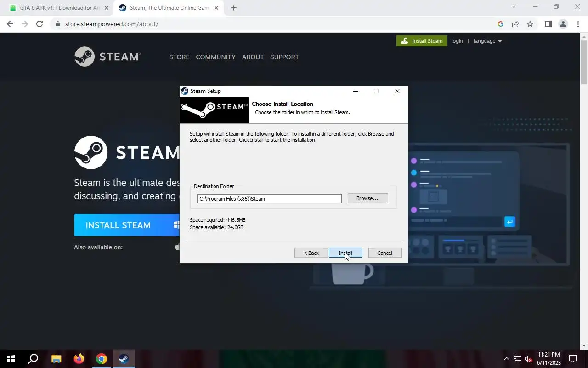Open the COMMUNITY menu on Steam site

(x=215, y=57)
